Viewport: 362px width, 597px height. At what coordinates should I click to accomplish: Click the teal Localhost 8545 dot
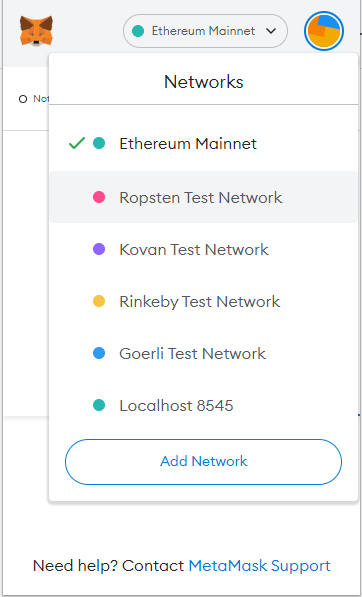pyautogui.click(x=99, y=405)
